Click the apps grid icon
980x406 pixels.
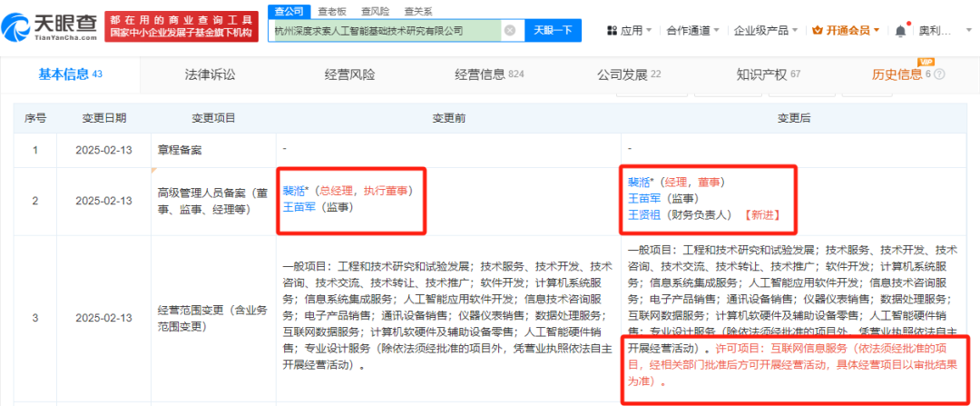[x=612, y=30]
